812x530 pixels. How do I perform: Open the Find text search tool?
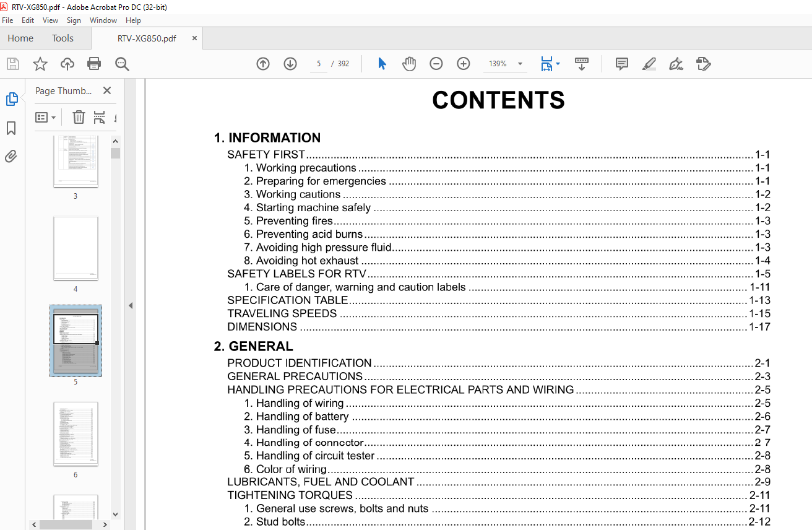point(122,64)
